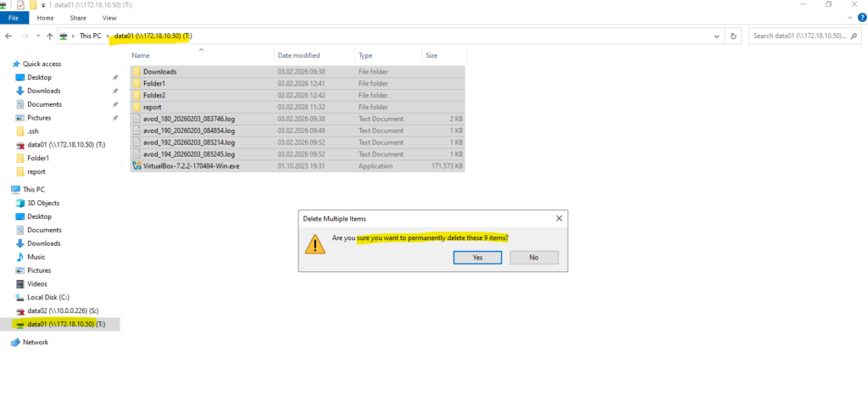Open Pictures under This PC
Image resolution: width=868 pixels, height=413 pixels.
39,271
